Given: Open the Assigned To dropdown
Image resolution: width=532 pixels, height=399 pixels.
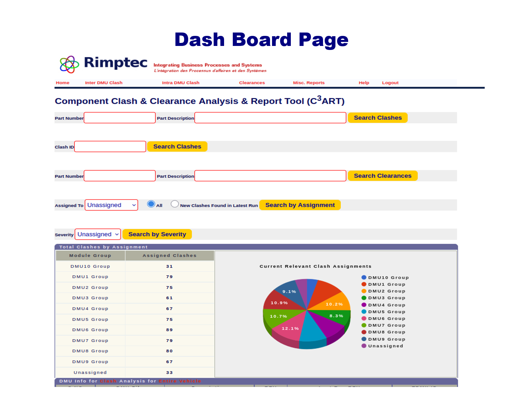Looking at the screenshot, I should pos(111,205).
